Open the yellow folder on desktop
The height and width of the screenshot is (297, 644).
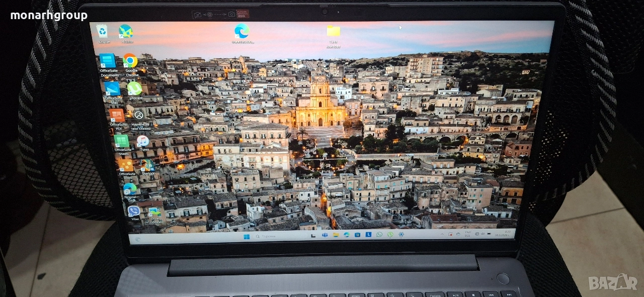coord(333,32)
